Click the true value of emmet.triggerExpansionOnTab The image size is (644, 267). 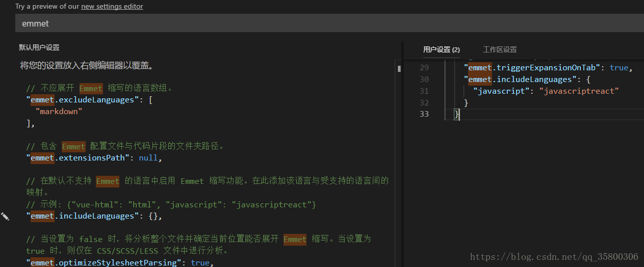coord(619,67)
